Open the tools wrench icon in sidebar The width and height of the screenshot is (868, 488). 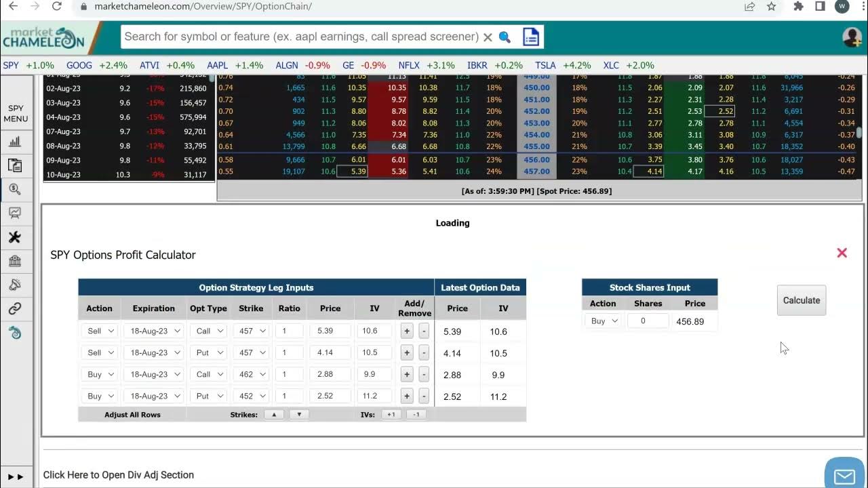click(x=15, y=237)
